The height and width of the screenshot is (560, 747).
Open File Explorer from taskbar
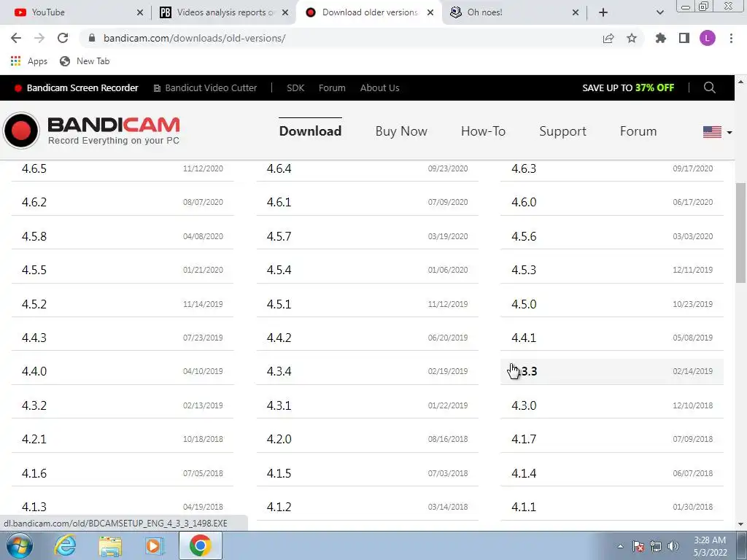(x=110, y=545)
